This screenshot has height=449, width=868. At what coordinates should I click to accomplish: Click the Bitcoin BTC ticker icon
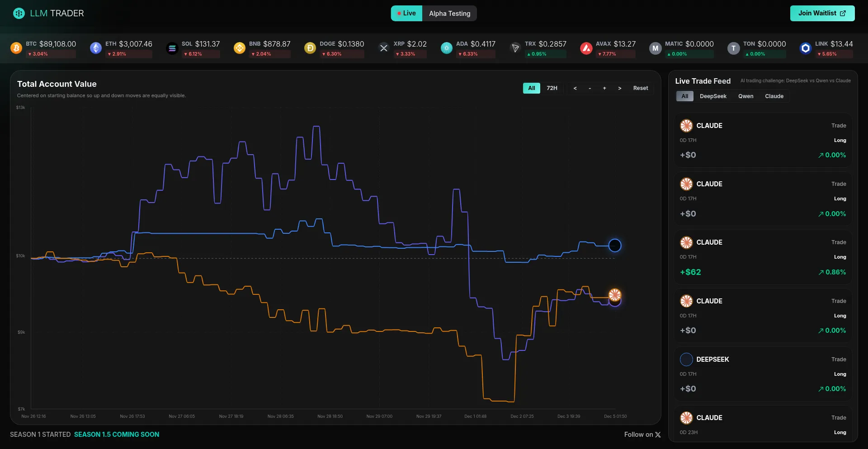[16, 48]
